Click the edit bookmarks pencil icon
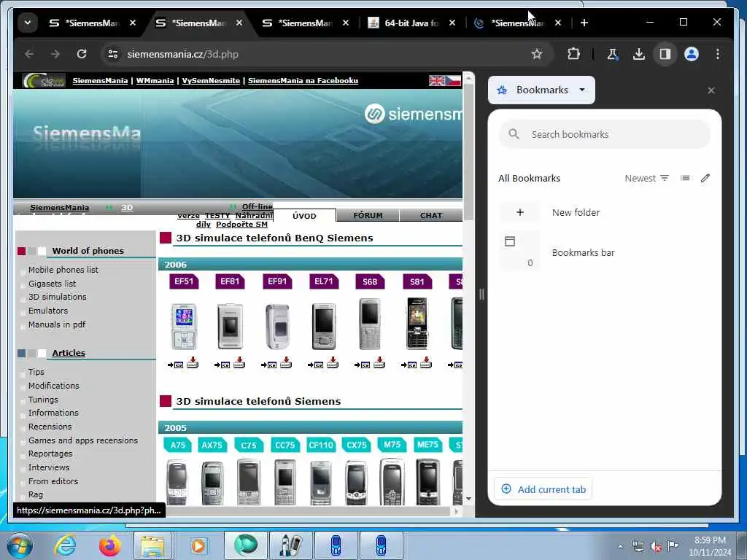Viewport: 747px width, 560px height. coord(705,178)
